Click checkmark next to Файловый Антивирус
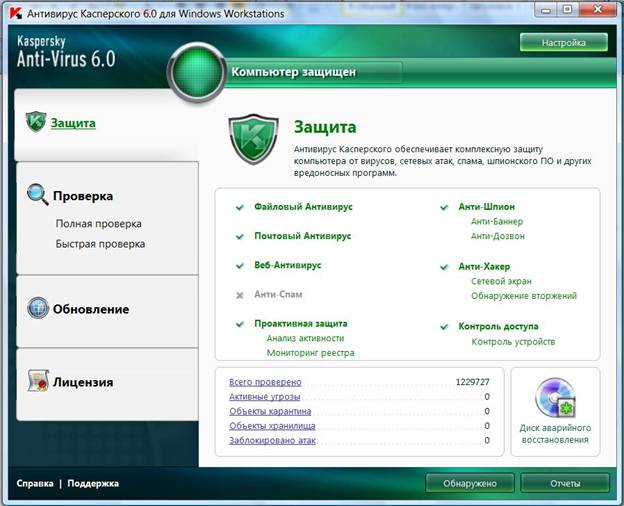This screenshot has width=624, height=506. (x=240, y=207)
